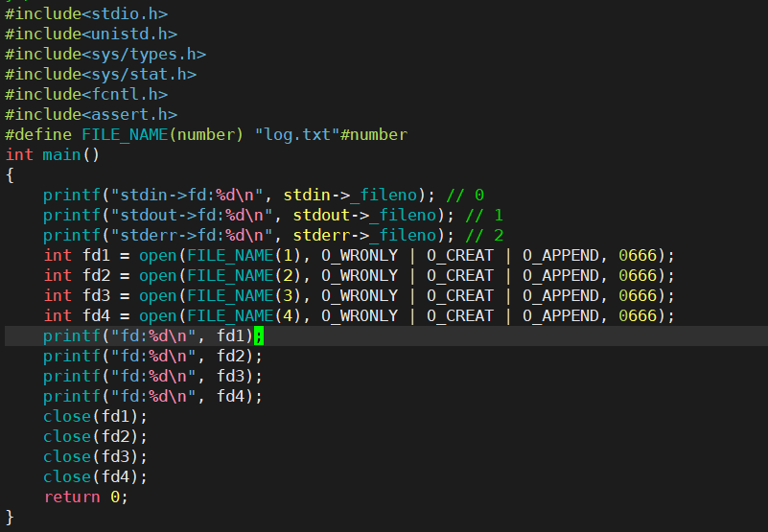Place cursor on #include<unistd.h> line
768x532 pixels.
[90, 35]
